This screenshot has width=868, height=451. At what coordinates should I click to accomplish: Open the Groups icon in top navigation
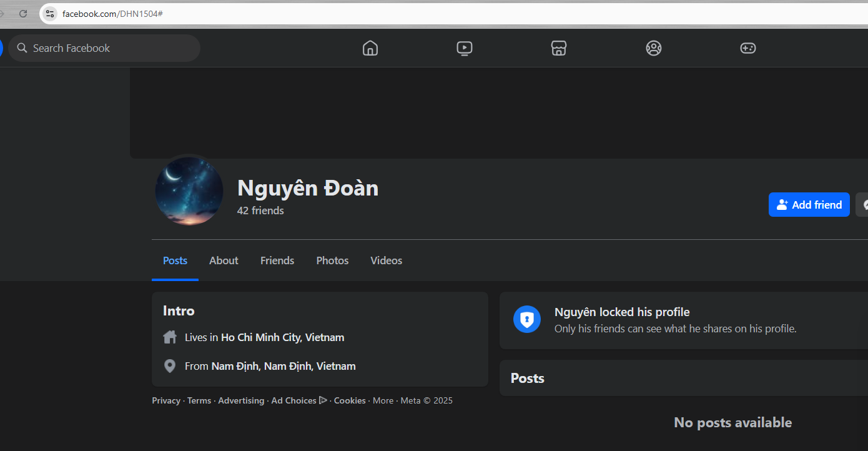click(654, 48)
